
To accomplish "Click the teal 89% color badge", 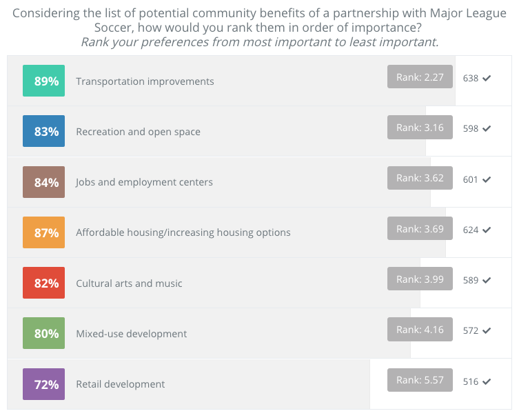I will point(43,81).
